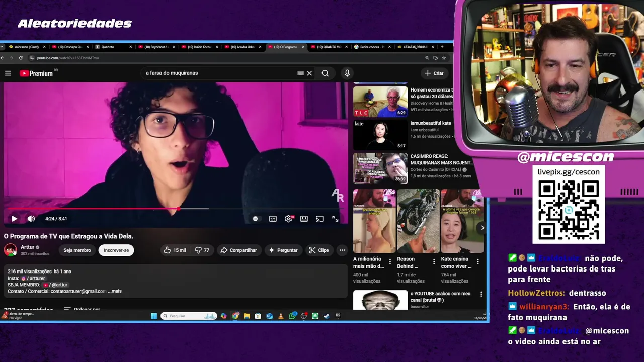Open more actions three-dot menu under video
The image size is (644, 362).
342,250
